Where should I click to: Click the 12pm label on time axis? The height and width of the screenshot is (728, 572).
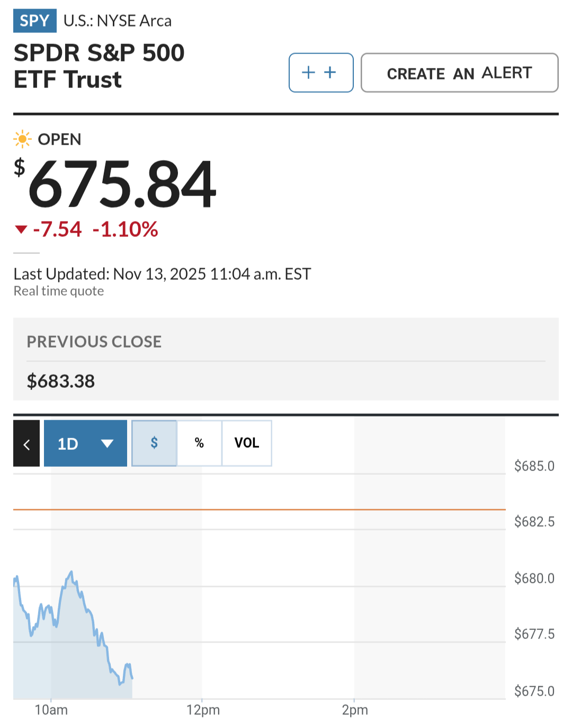(203, 710)
